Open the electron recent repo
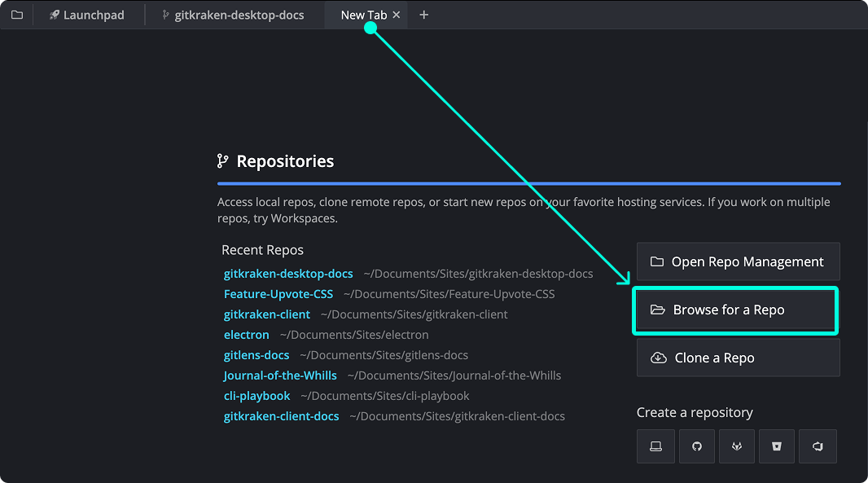 tap(247, 335)
